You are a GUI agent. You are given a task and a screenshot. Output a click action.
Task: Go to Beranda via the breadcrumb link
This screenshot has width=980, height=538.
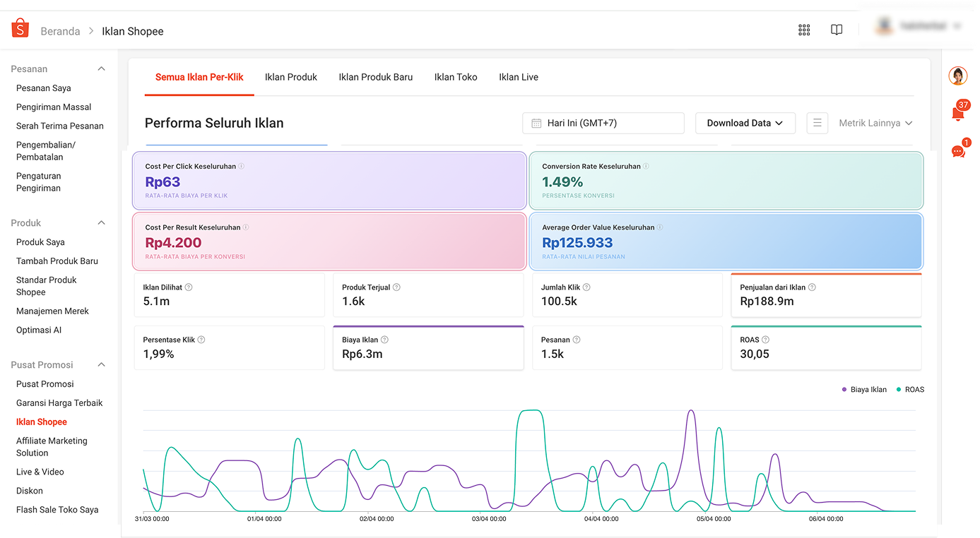pos(60,31)
